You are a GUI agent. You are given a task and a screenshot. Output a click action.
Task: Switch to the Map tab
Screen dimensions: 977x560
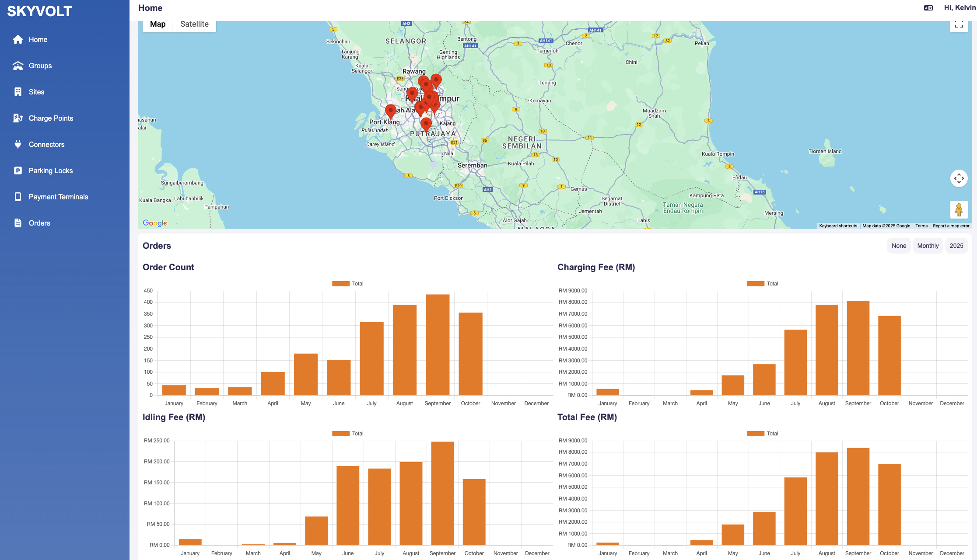(x=157, y=24)
